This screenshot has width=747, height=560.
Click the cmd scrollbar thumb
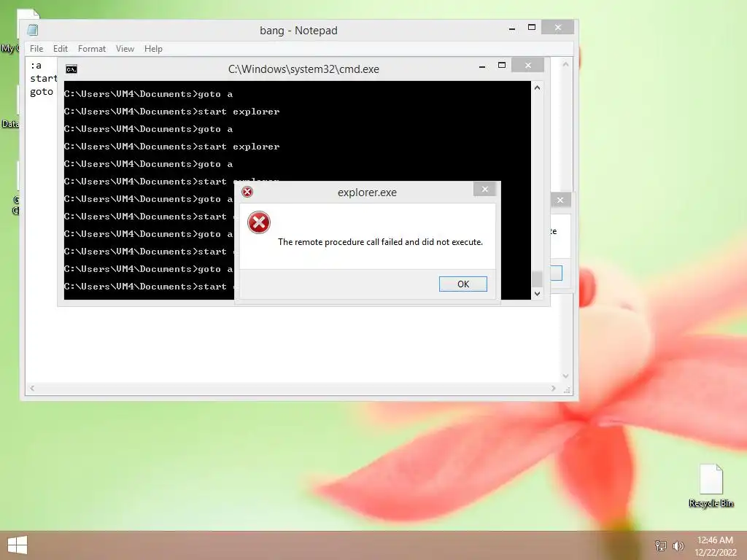tap(537, 279)
